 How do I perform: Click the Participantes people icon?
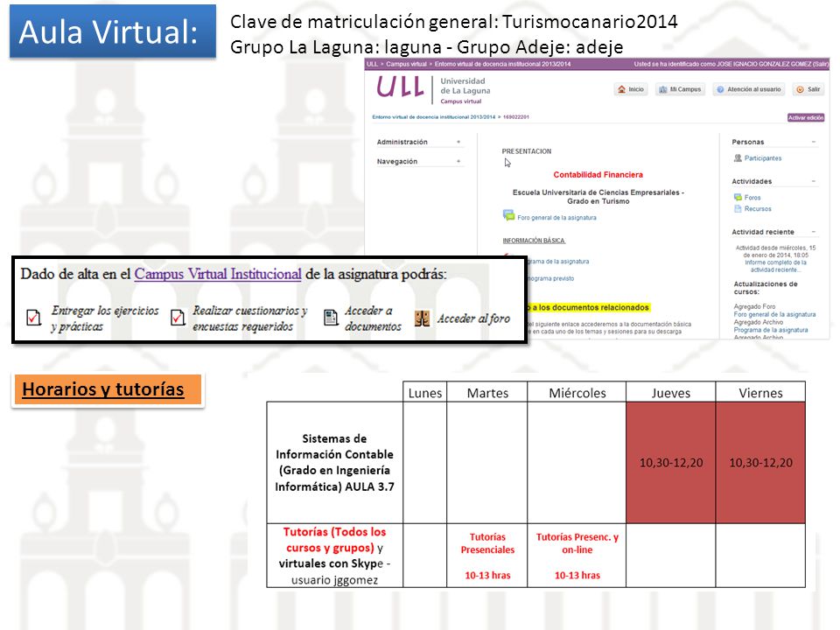[x=738, y=158]
